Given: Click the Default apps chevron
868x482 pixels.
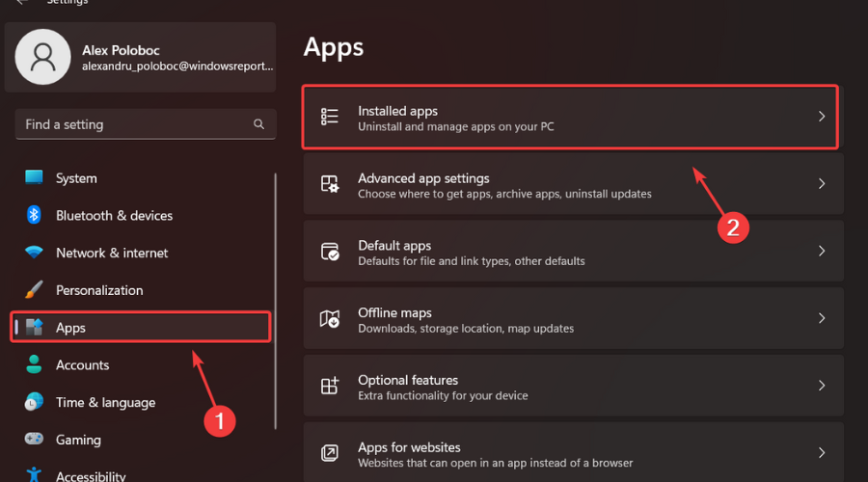Looking at the screenshot, I should (x=822, y=251).
